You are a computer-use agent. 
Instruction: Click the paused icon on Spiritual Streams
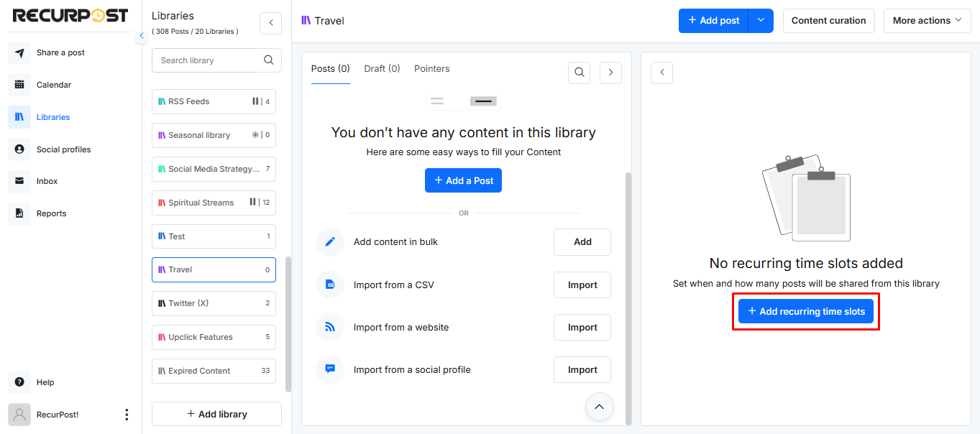(252, 203)
